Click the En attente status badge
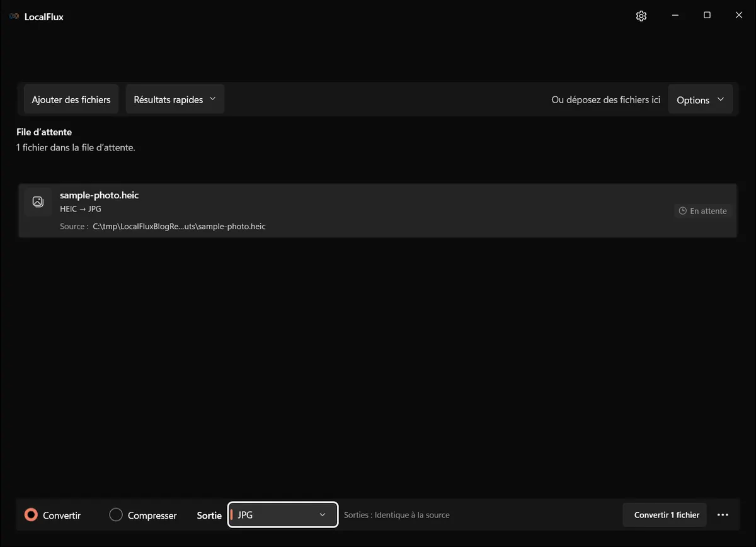Image resolution: width=756 pixels, height=547 pixels. pos(702,211)
